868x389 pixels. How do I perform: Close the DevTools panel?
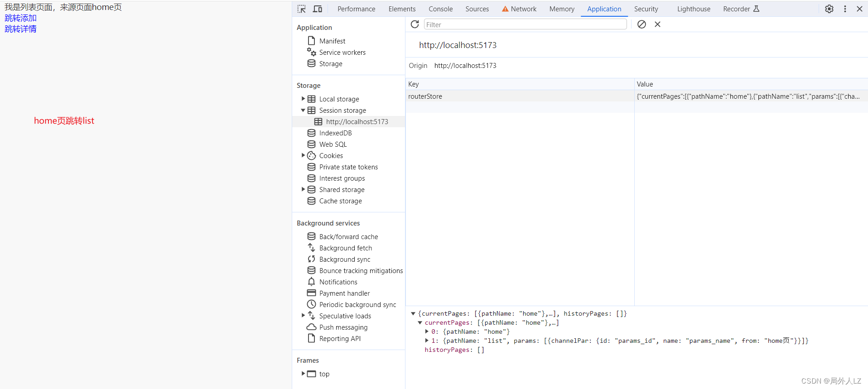pos(859,9)
